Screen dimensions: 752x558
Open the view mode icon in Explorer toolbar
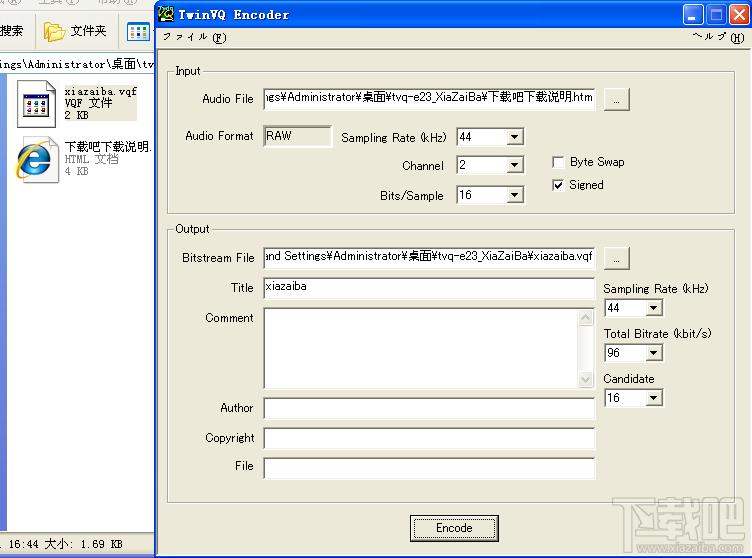(x=139, y=31)
